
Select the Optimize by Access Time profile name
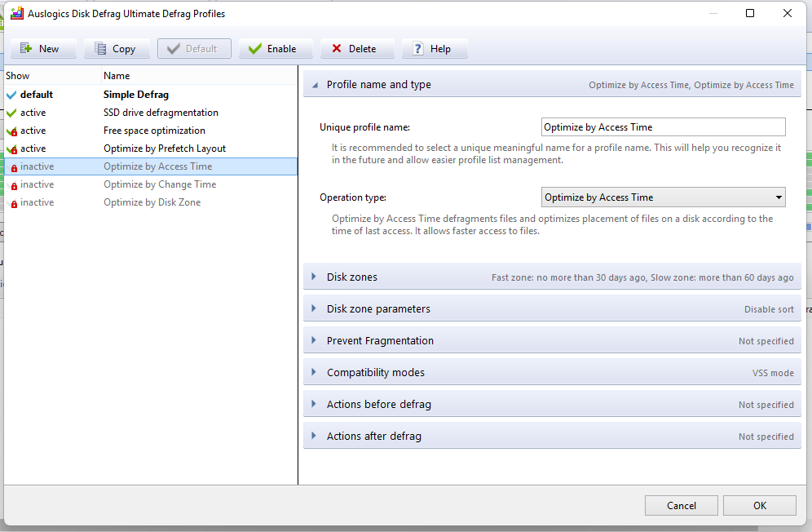(157, 166)
